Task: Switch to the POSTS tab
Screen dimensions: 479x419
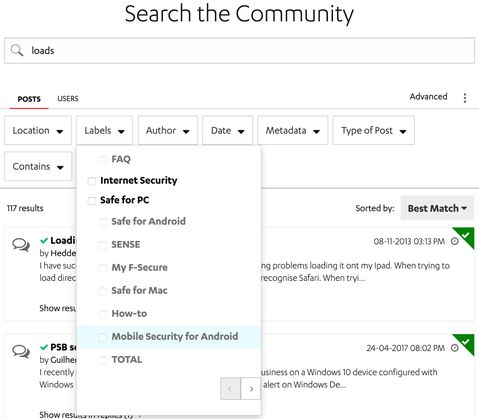Action: [x=29, y=99]
